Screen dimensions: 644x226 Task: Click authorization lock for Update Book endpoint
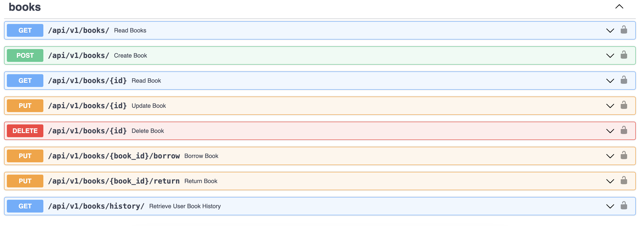(x=624, y=105)
